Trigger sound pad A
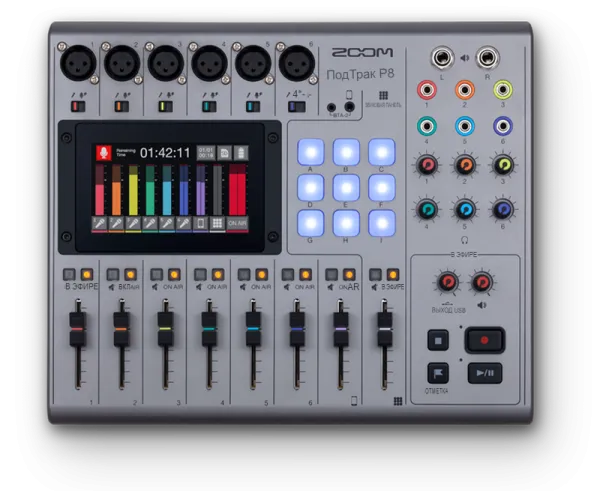This screenshot has width=600, height=491. point(311,151)
